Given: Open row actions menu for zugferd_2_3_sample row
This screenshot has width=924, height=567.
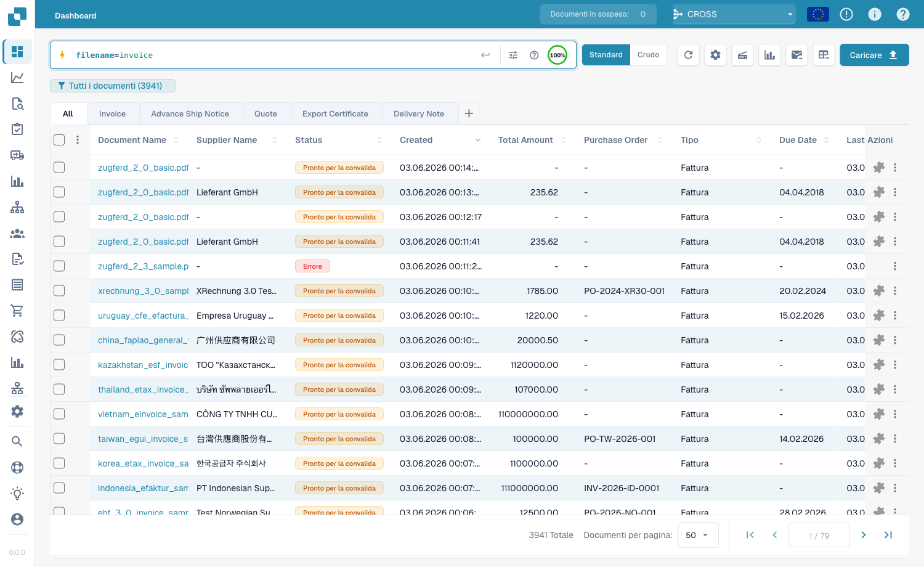Looking at the screenshot, I should (895, 266).
